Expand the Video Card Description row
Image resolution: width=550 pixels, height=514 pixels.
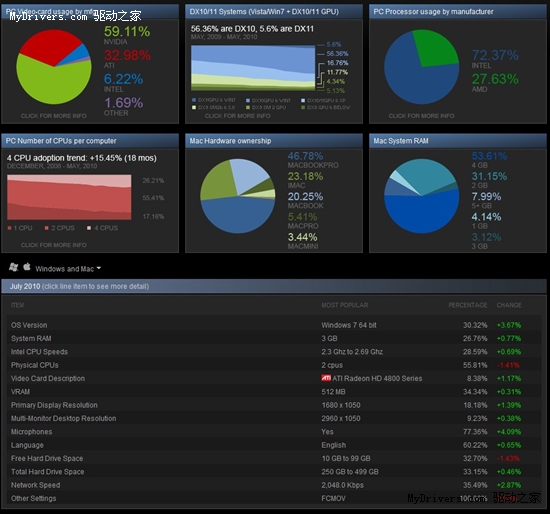(274, 378)
